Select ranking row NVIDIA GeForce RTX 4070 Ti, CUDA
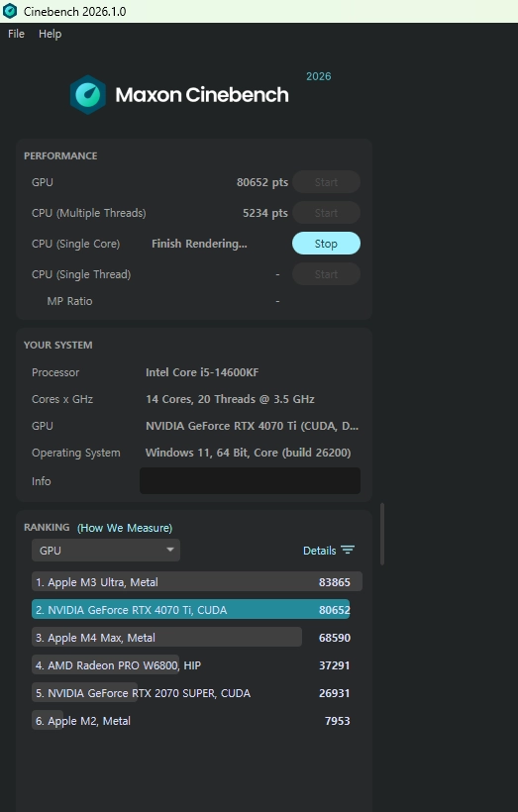Screen dimensions: 518x812 click(190, 610)
